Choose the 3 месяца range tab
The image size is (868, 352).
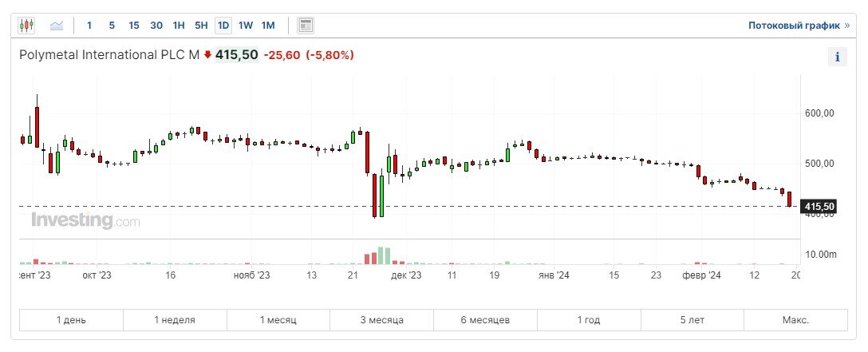pyautogui.click(x=382, y=320)
